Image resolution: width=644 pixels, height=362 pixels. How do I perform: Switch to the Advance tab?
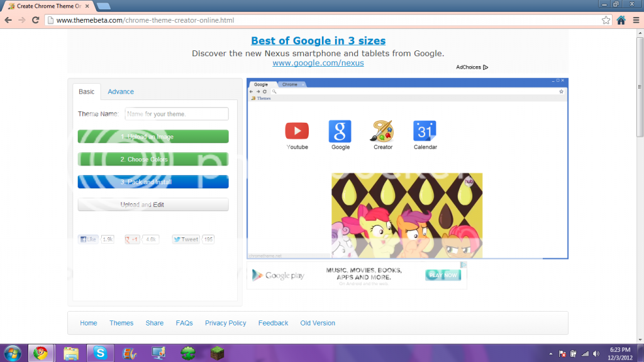pyautogui.click(x=121, y=92)
